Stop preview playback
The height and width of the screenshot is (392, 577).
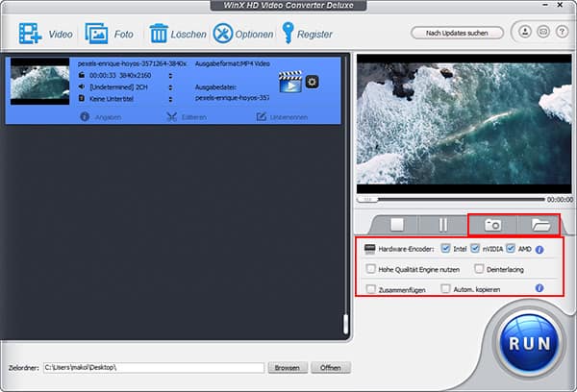tap(397, 224)
